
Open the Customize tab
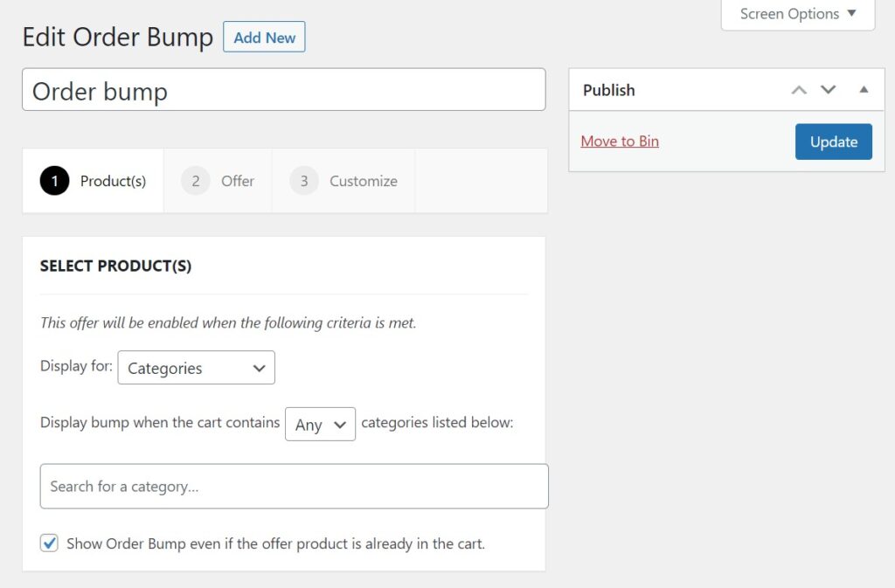coord(343,181)
